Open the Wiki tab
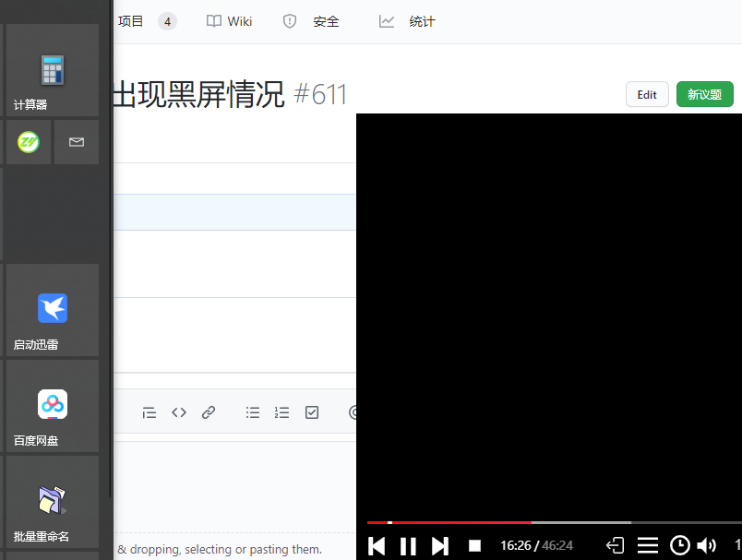 coord(230,21)
